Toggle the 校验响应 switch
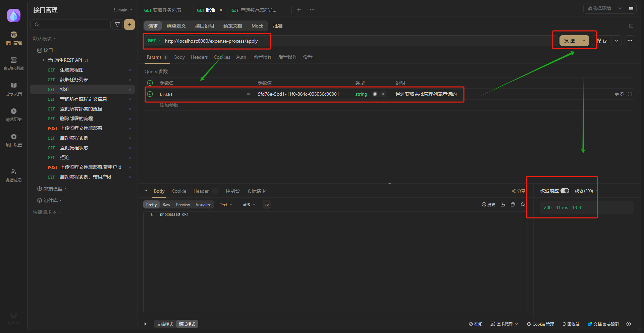 [566, 190]
